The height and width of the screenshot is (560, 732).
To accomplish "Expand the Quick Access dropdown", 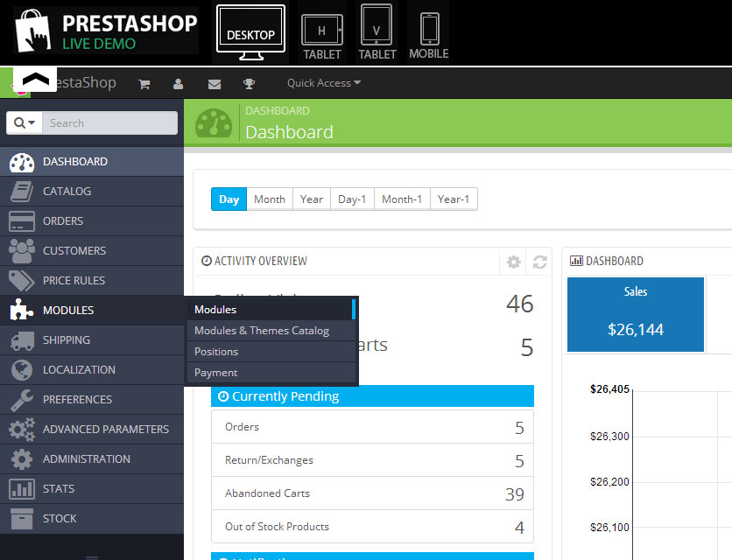I will 323,83.
